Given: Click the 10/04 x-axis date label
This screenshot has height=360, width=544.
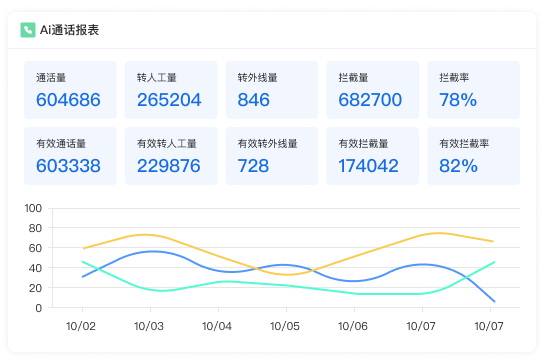Looking at the screenshot, I should tap(217, 326).
